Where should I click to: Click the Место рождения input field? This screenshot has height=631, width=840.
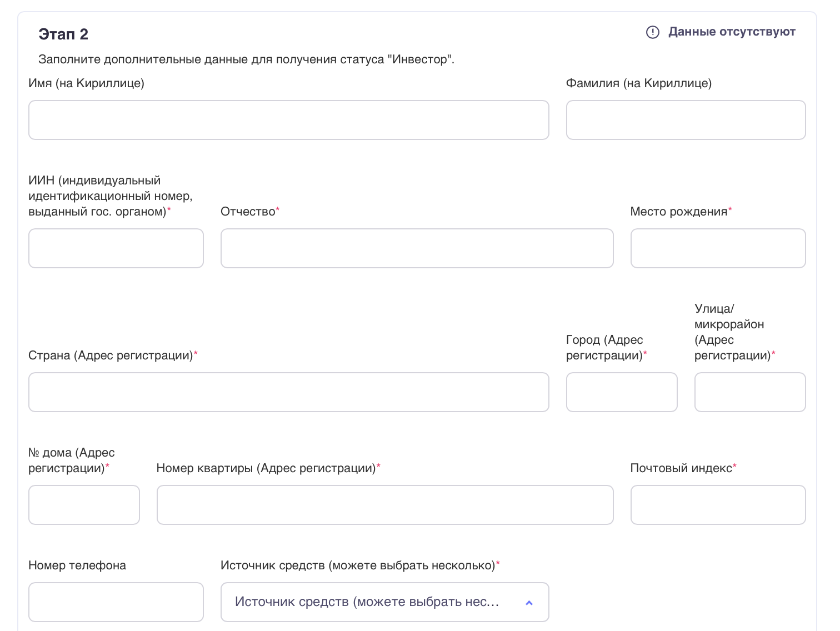pyautogui.click(x=718, y=248)
